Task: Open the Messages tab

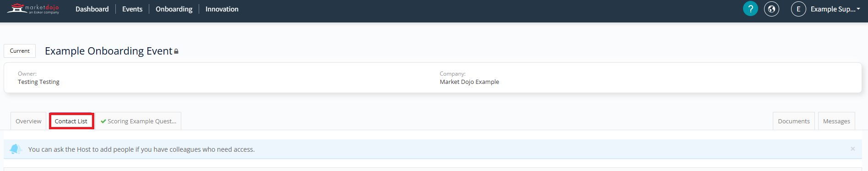Action: click(836, 121)
